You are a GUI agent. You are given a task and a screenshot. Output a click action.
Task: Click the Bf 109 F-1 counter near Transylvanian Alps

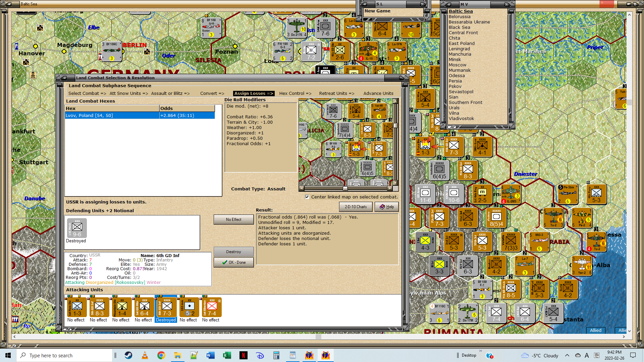[482, 289]
